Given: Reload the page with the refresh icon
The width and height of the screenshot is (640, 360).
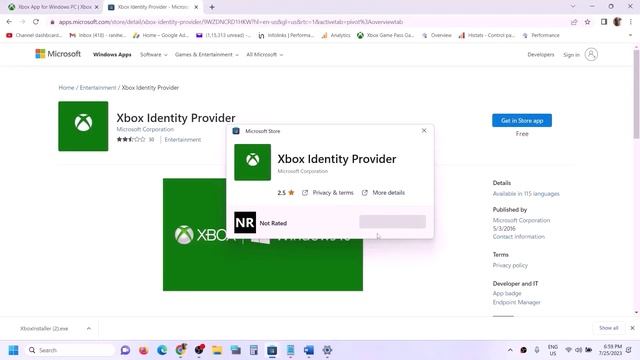Looking at the screenshot, I should [x=36, y=22].
